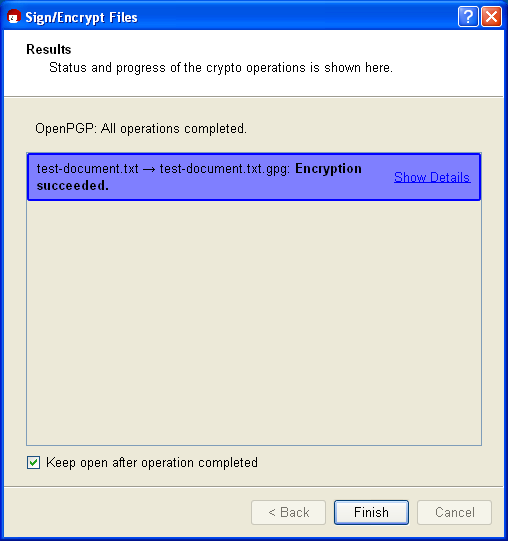Click the arrow between the two file names

pos(149,170)
